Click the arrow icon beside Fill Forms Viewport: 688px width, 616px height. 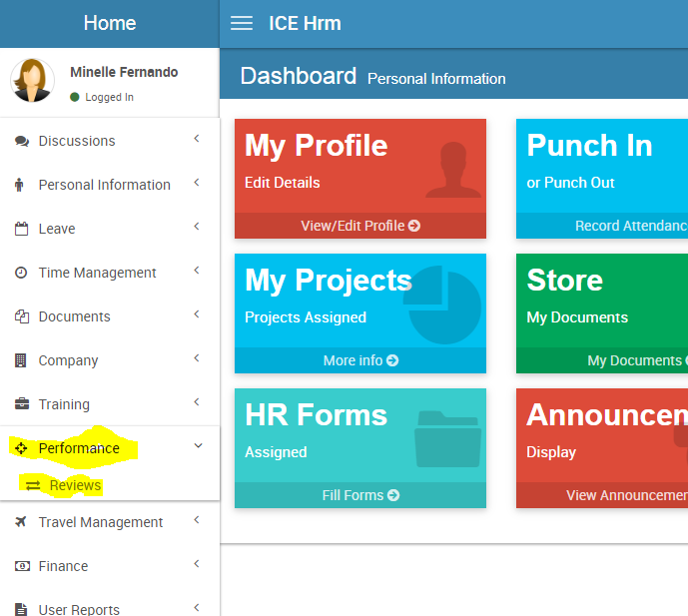393,495
